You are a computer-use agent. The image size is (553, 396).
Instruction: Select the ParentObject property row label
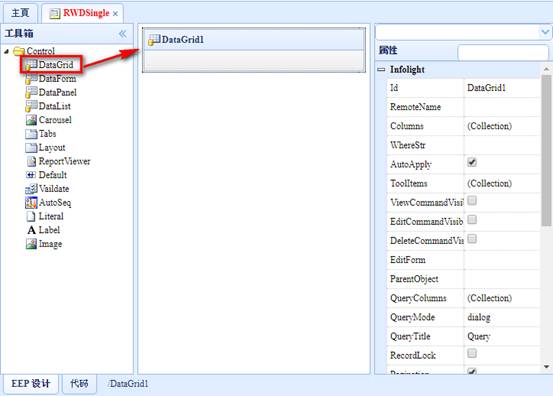coord(414,279)
